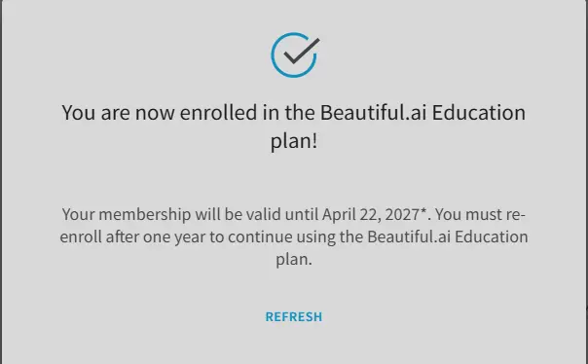Click the final "plan." description text

[294, 260]
